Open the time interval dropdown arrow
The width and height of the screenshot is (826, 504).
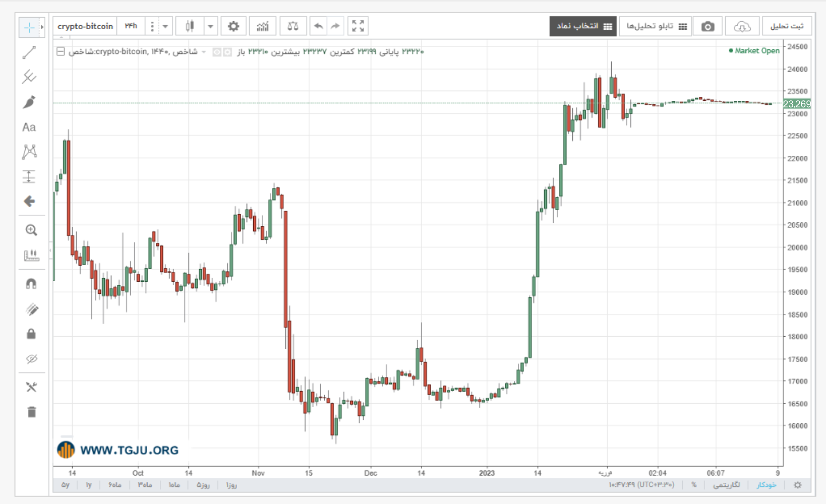click(165, 26)
